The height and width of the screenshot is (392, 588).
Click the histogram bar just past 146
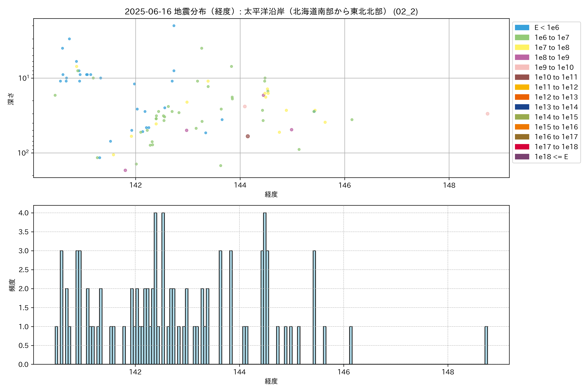(351, 345)
